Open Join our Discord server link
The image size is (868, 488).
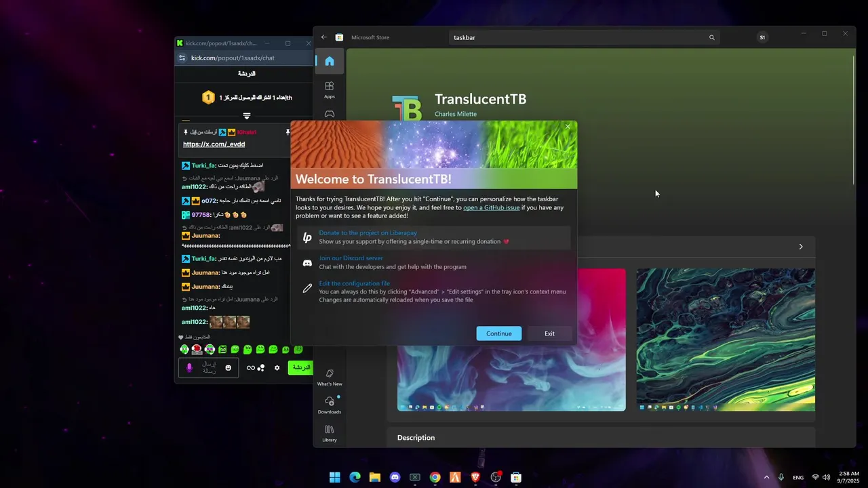(351, 258)
